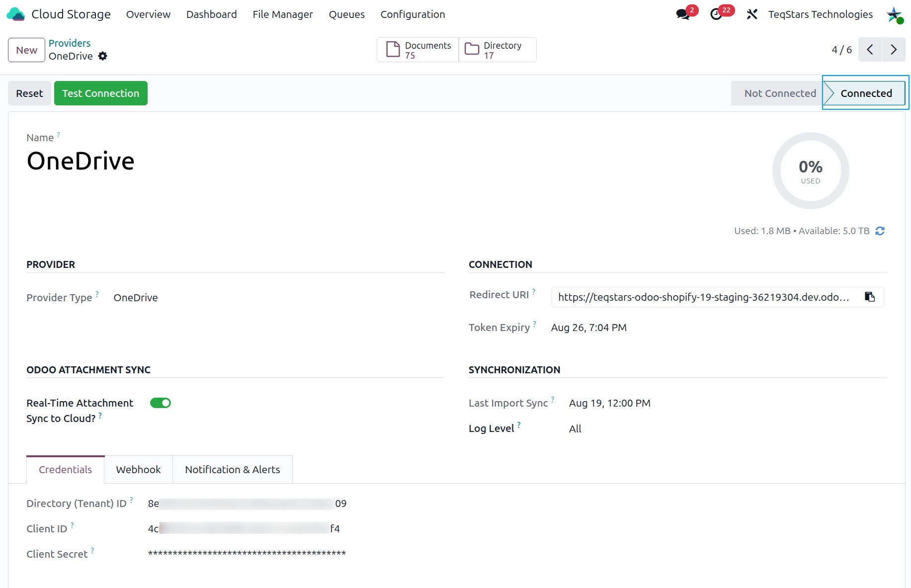The height and width of the screenshot is (588, 911).
Task: Show help tooltip for Real-Time Attachment Sync
Action: [100, 415]
